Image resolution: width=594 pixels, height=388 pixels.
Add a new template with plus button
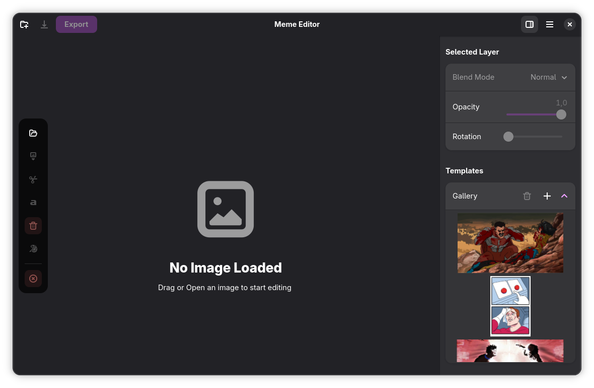[547, 196]
